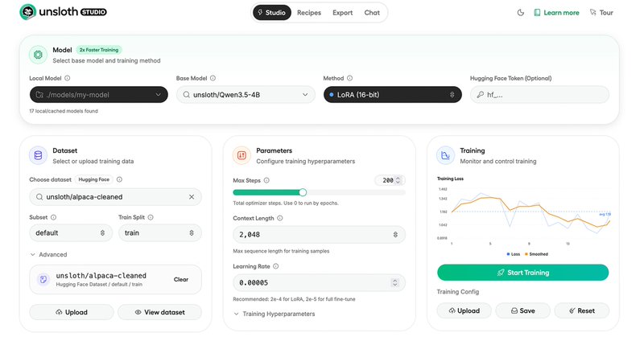This screenshot has width=644, height=337.
Task: Start the Tour
Action: point(601,13)
